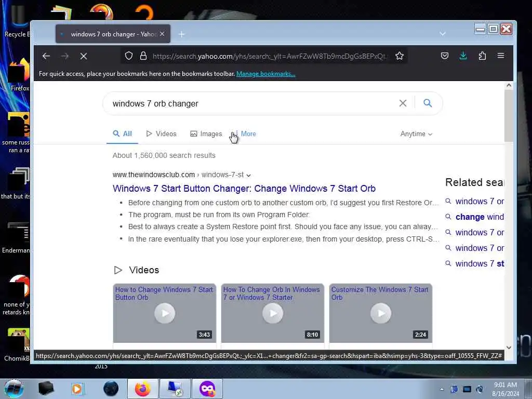
Task: Select the All results tab
Action: (122, 134)
